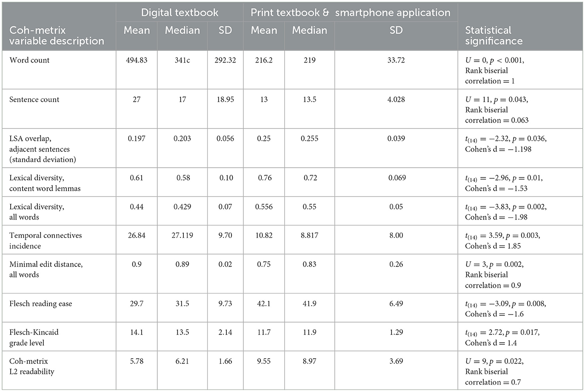Click the "Coh-metrix variable description" header
The width and height of the screenshot is (585, 392).
57,36
